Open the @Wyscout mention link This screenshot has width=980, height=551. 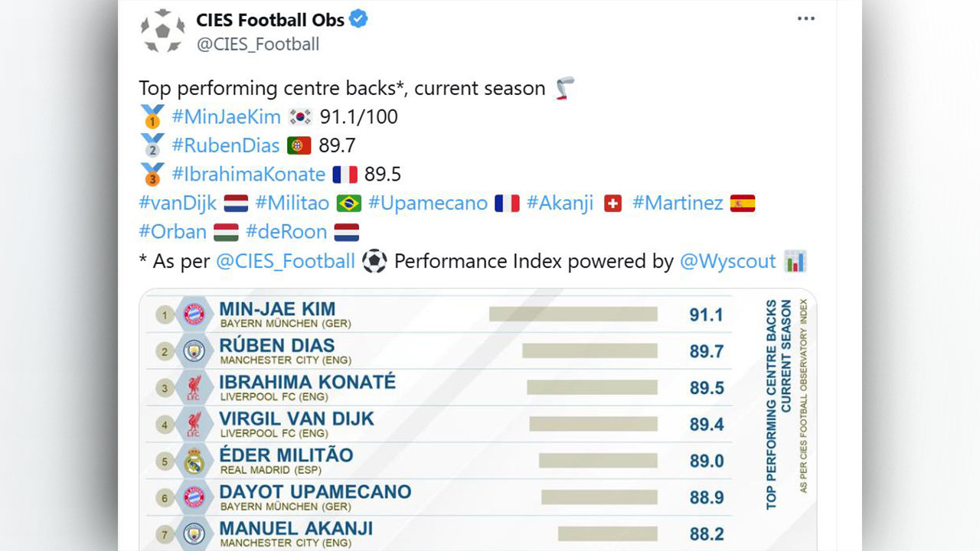coord(727,262)
